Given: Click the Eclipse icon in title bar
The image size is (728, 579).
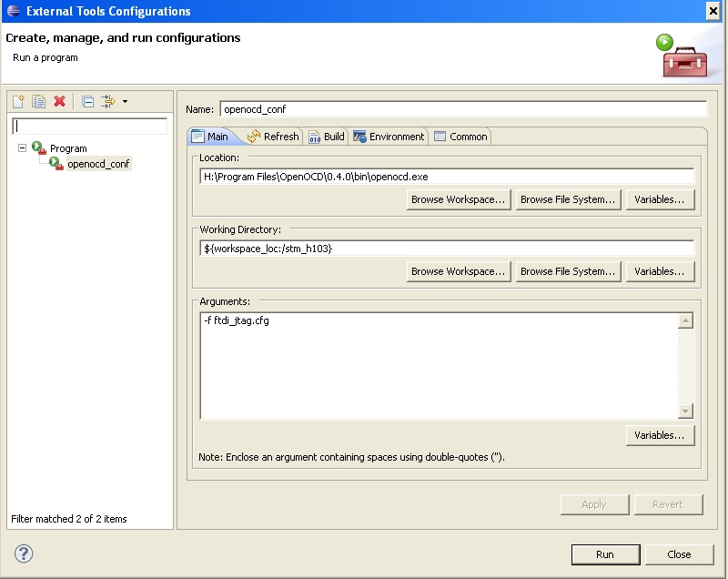Looking at the screenshot, I should [x=14, y=11].
